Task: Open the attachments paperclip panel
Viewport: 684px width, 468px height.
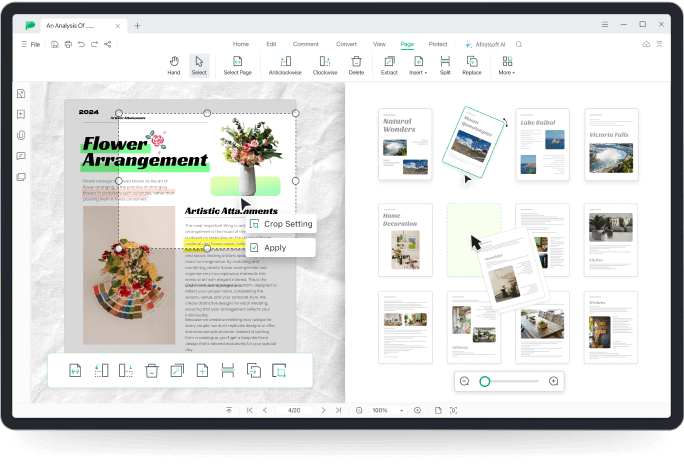Action: tap(21, 135)
